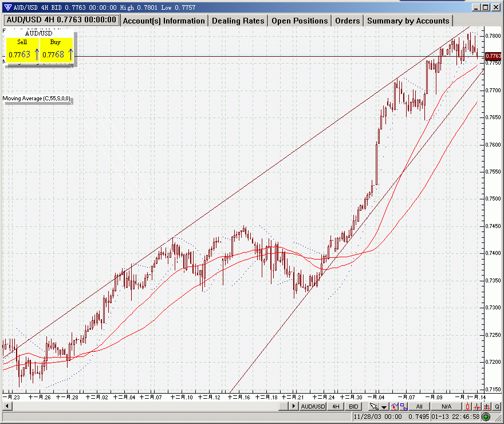Screen dimensions: 504x424
Task: Open the cursor tool dropdown arrow
Action: point(384,407)
